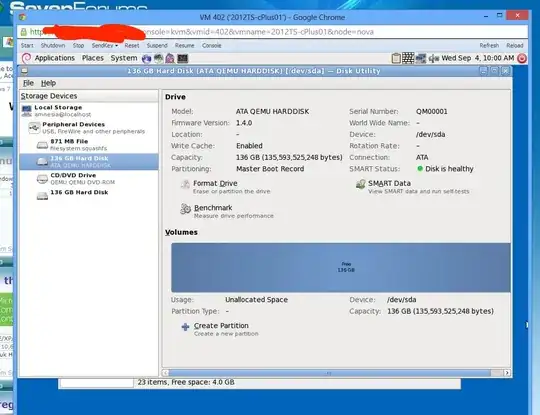This screenshot has height=415, width=540.
Task: Click the Stop VM button
Action: pyautogui.click(x=78, y=45)
